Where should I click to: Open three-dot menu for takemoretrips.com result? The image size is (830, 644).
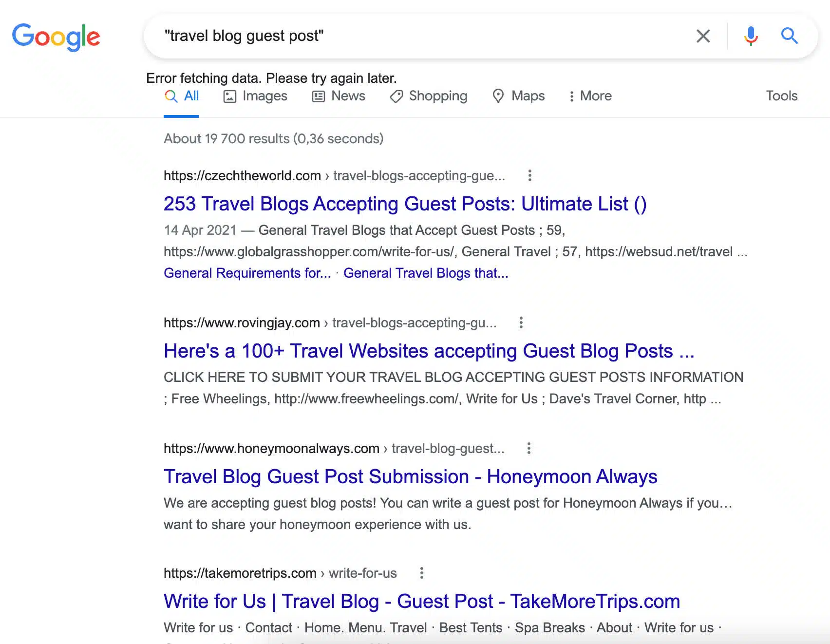coord(421,573)
